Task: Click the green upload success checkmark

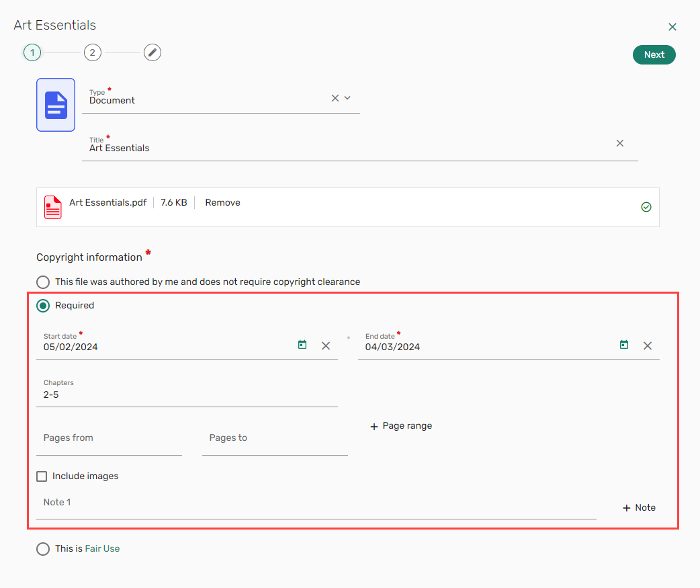Action: (646, 207)
